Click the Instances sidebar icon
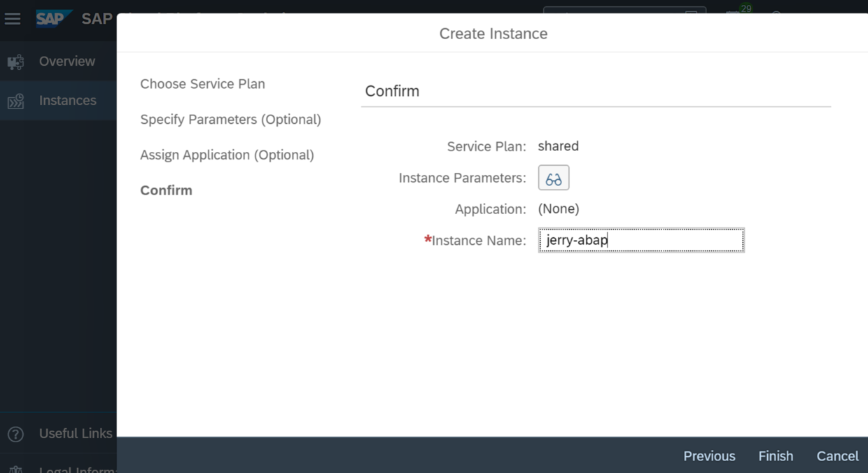This screenshot has width=868, height=473. 15,101
